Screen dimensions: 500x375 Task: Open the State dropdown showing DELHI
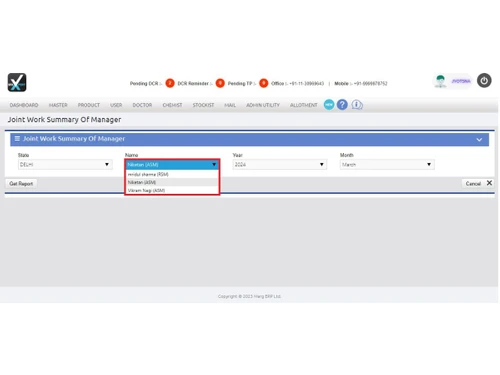click(65, 164)
